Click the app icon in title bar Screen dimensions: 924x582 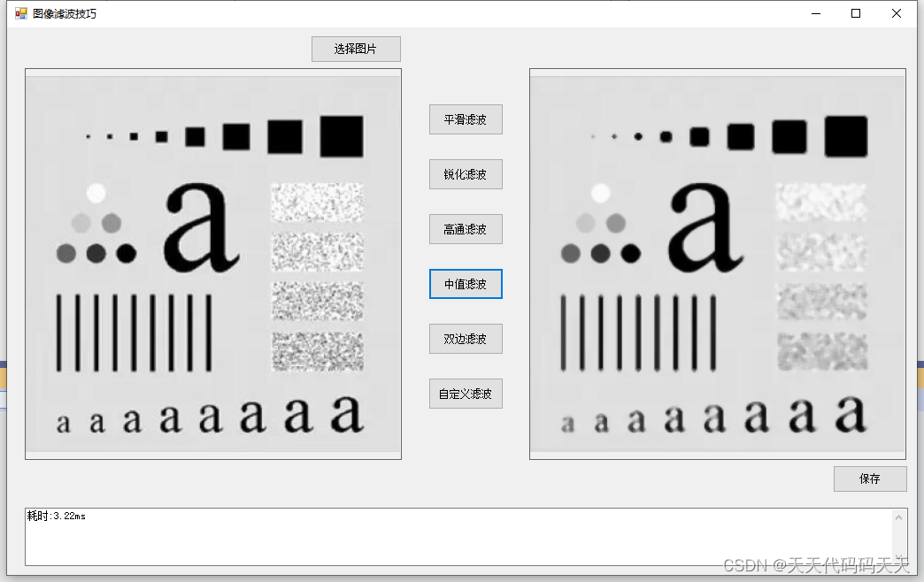click(21, 13)
